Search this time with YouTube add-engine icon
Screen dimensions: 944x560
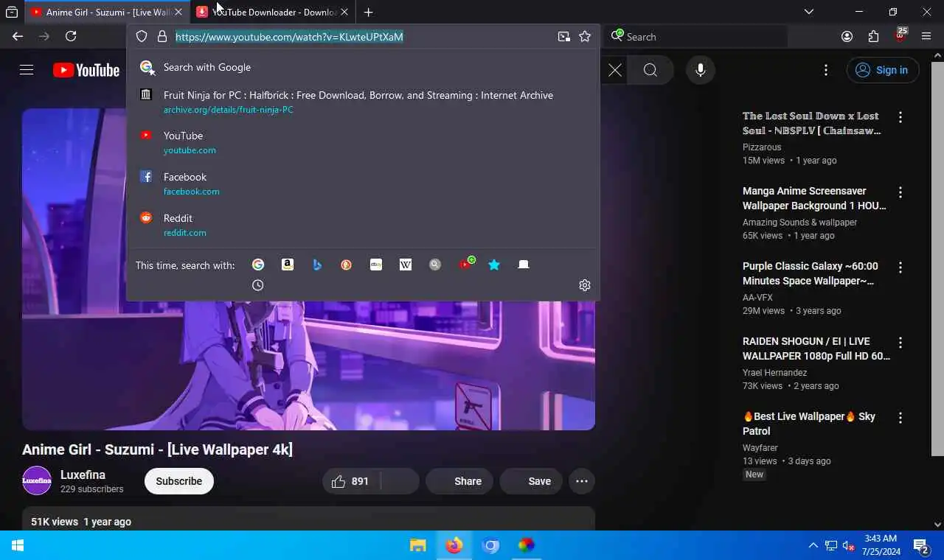[x=466, y=264]
